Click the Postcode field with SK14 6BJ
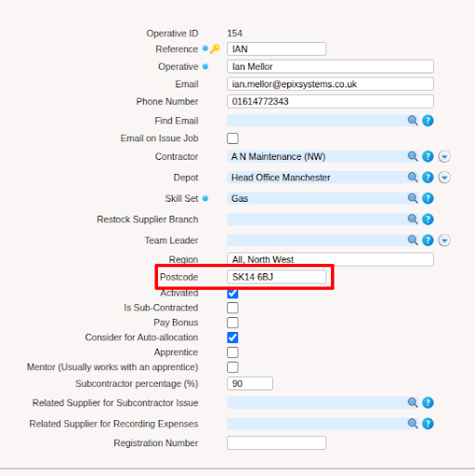 (276, 277)
